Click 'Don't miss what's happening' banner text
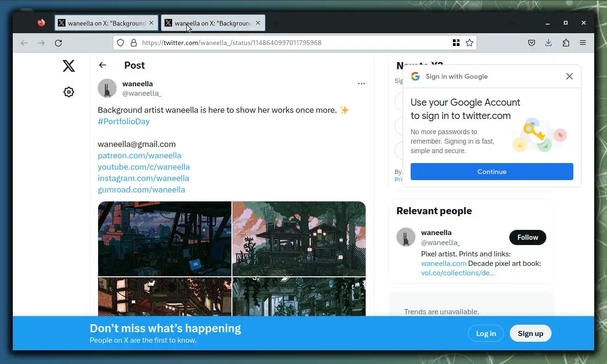 coord(165,328)
